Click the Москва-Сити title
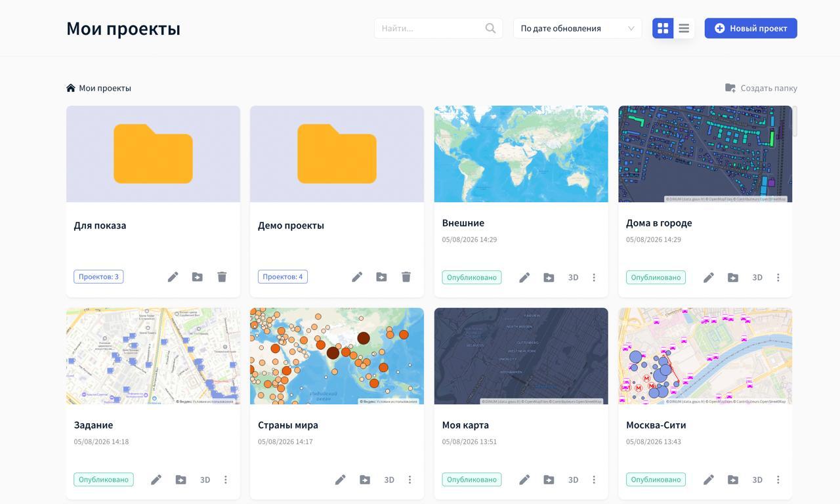The width and height of the screenshot is (840, 504). (x=656, y=425)
